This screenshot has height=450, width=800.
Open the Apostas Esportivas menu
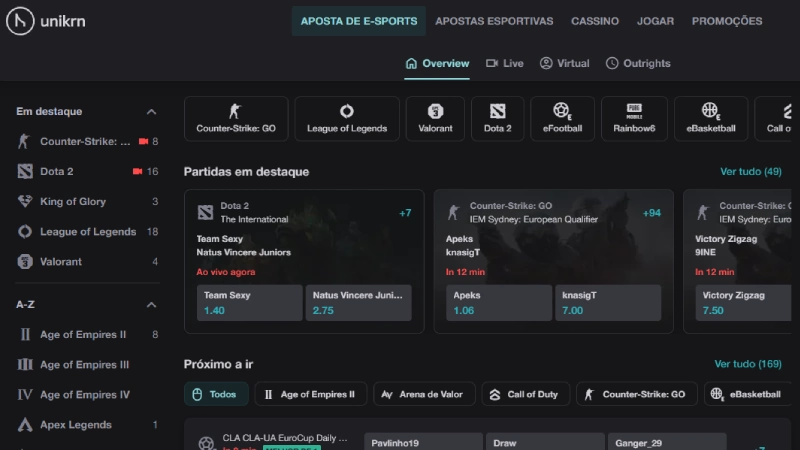click(x=494, y=21)
